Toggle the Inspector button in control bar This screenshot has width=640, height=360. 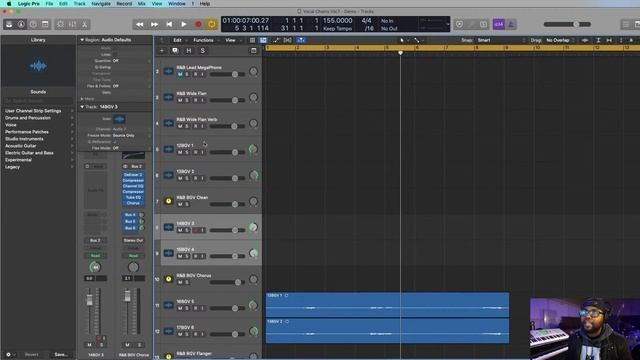pos(21,24)
